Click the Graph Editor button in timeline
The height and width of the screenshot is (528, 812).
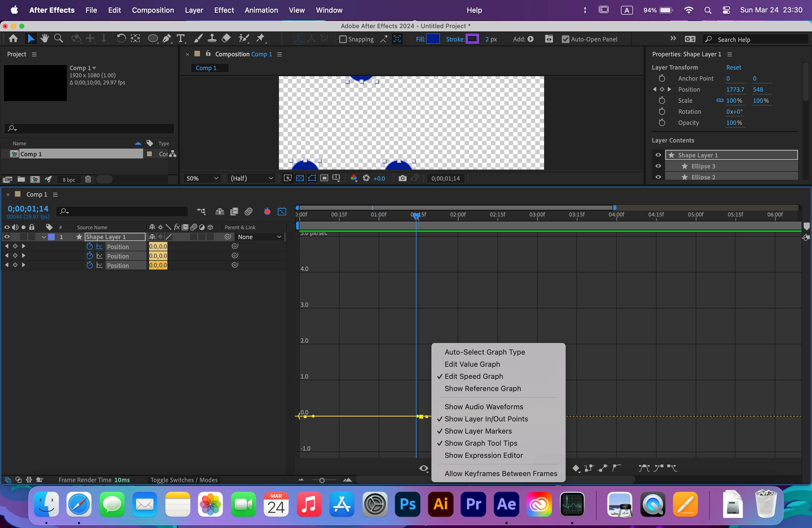(x=282, y=212)
